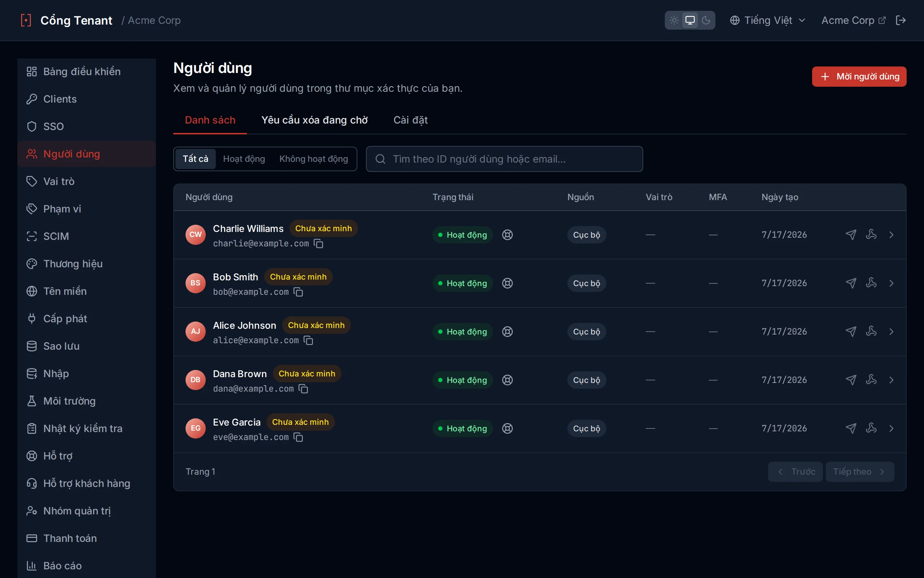Click webhook icon for Dana Brown

(871, 380)
